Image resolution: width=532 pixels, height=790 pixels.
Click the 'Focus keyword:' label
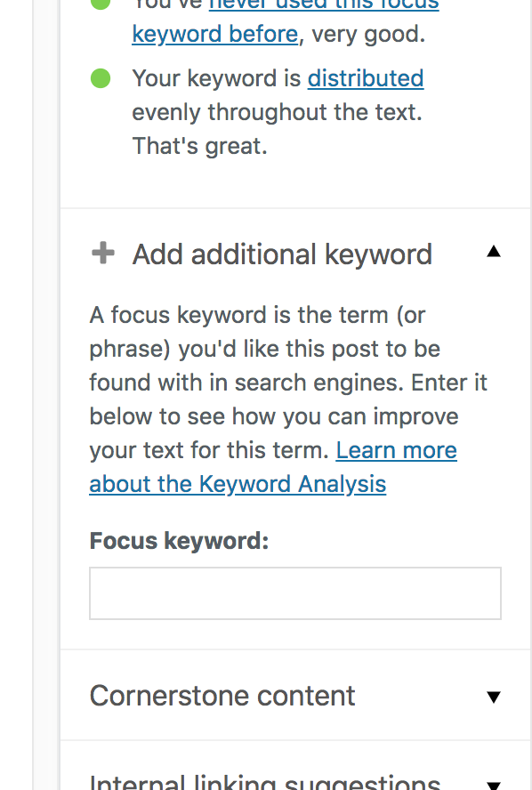(179, 540)
